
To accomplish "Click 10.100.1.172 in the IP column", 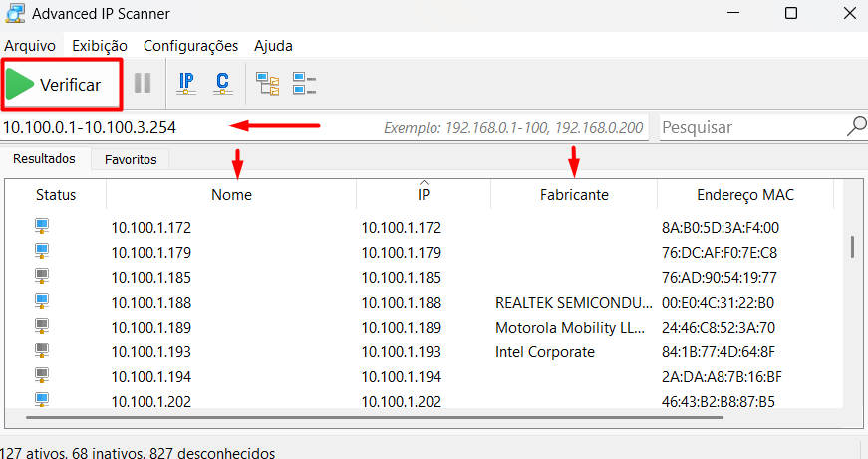I will (402, 228).
